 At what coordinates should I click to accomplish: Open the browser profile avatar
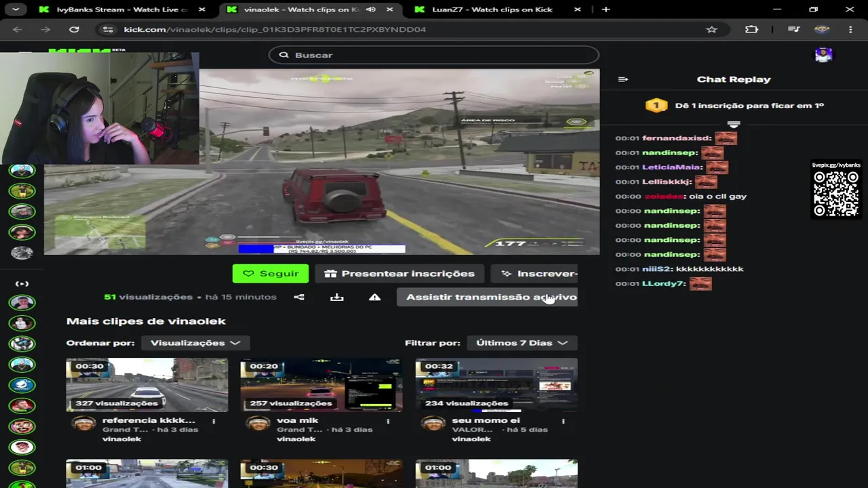point(822,30)
